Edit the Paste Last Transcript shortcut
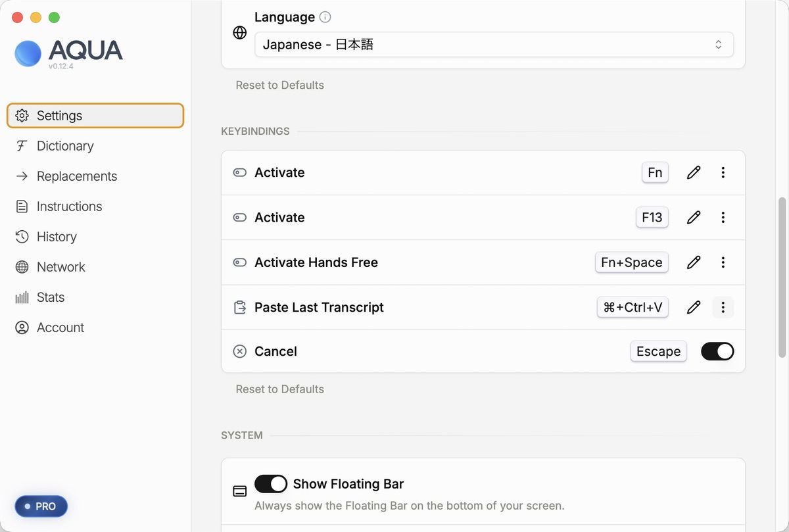Image resolution: width=789 pixels, height=532 pixels. click(x=693, y=307)
